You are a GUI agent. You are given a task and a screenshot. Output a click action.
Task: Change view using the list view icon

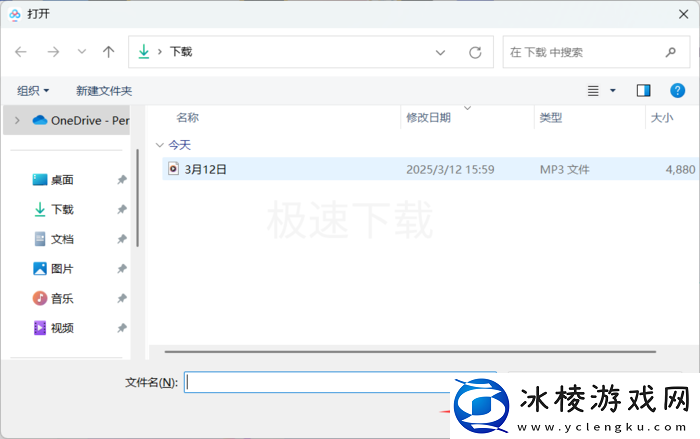click(x=593, y=91)
